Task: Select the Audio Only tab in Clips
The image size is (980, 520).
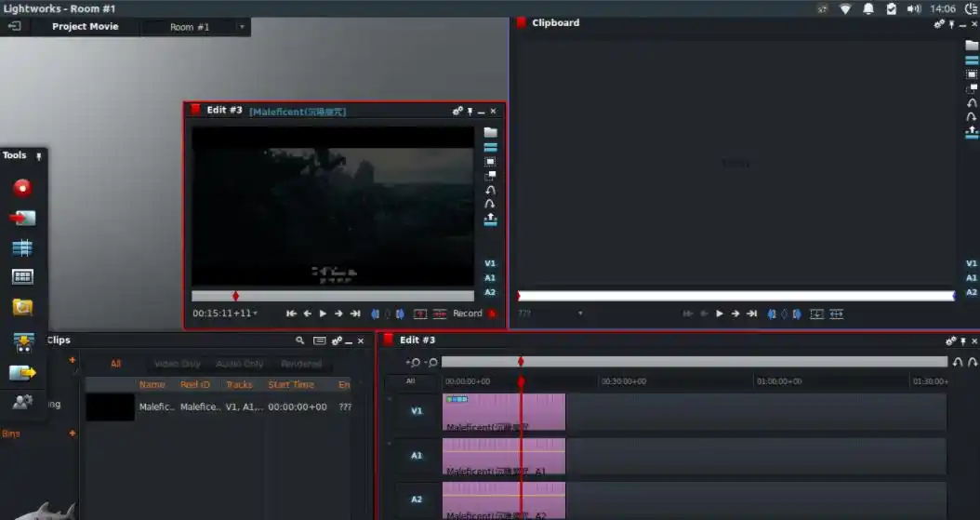Action: pyautogui.click(x=239, y=364)
